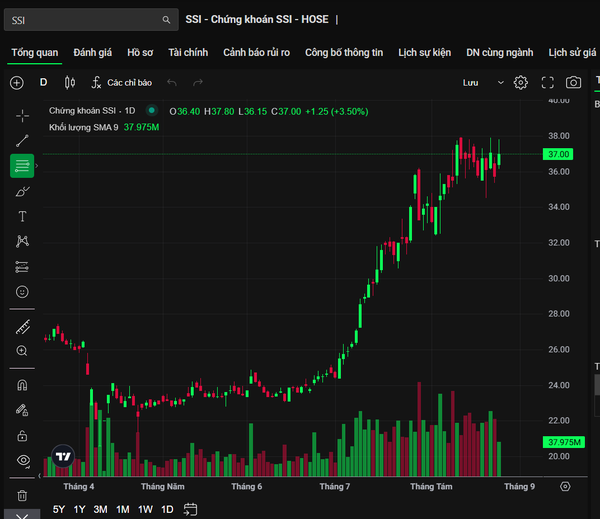Select the chart patterns tool

[x=22, y=241]
